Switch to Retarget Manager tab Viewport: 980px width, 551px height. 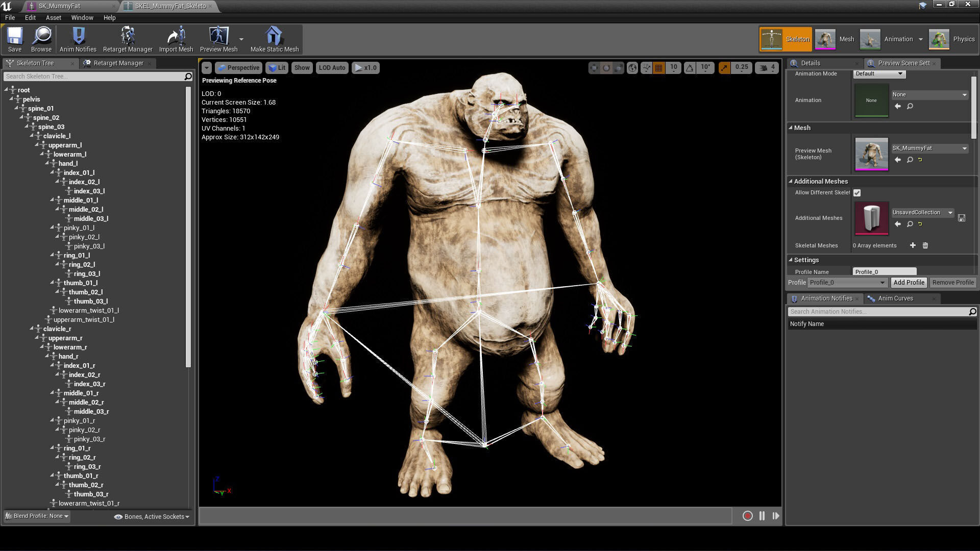[118, 63]
